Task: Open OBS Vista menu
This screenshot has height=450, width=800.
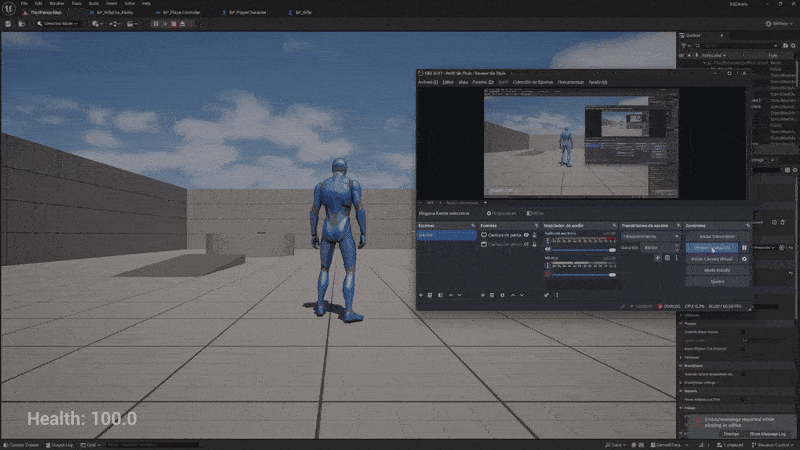Action: click(463, 82)
